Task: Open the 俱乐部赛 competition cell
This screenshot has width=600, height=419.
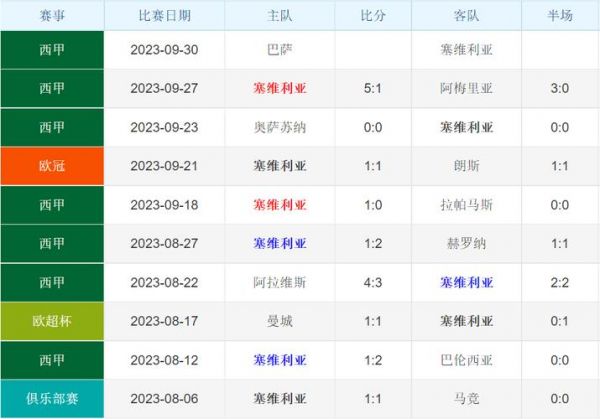Action: (52, 399)
